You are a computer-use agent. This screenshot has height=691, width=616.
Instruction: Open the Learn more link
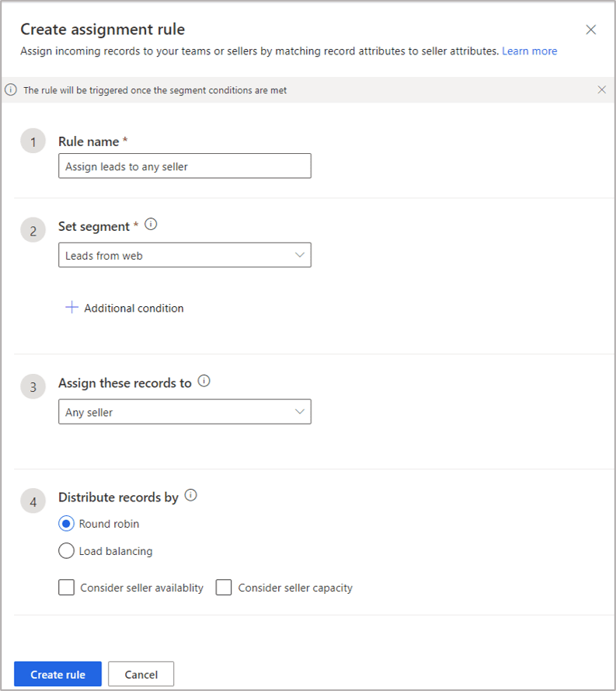pyautogui.click(x=529, y=51)
